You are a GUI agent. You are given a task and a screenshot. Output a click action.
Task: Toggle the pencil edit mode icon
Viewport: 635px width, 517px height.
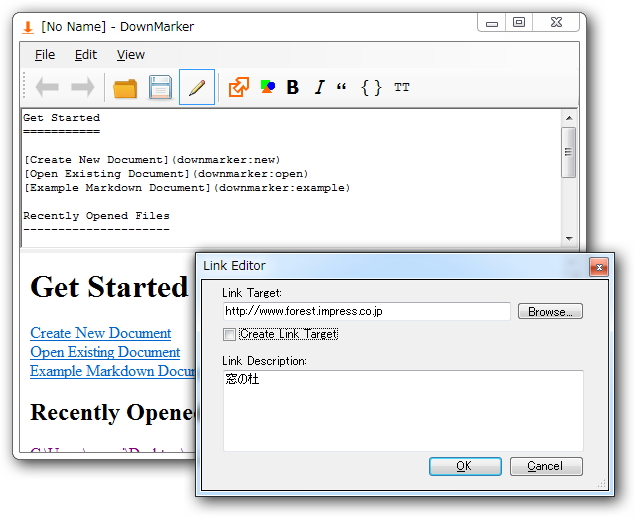(197, 87)
